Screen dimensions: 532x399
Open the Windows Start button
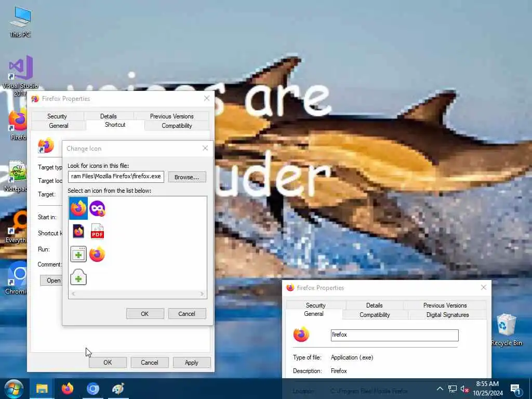[x=14, y=389]
